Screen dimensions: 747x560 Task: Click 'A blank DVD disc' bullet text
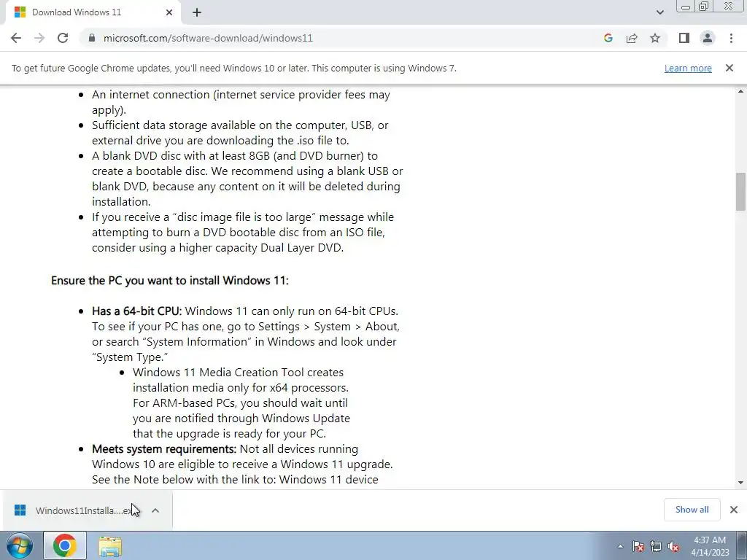[138, 156]
